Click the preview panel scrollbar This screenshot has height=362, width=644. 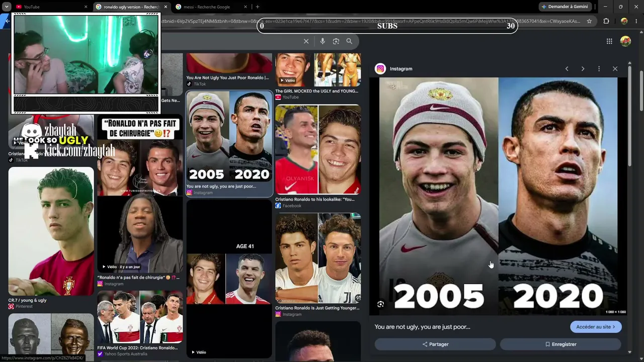pos(630,116)
